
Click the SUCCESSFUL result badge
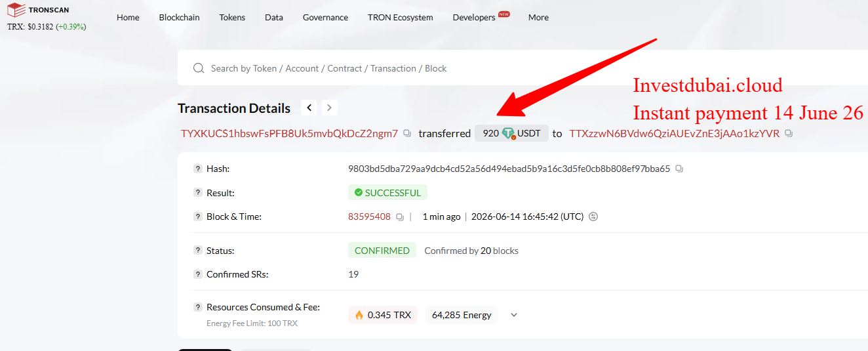387,193
